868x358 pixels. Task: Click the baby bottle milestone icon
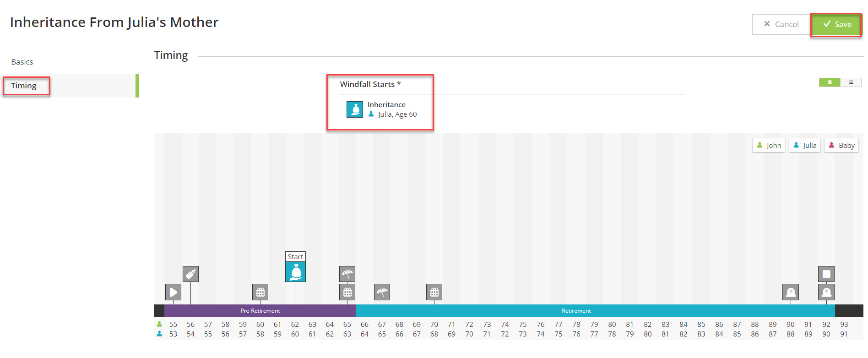point(190,274)
